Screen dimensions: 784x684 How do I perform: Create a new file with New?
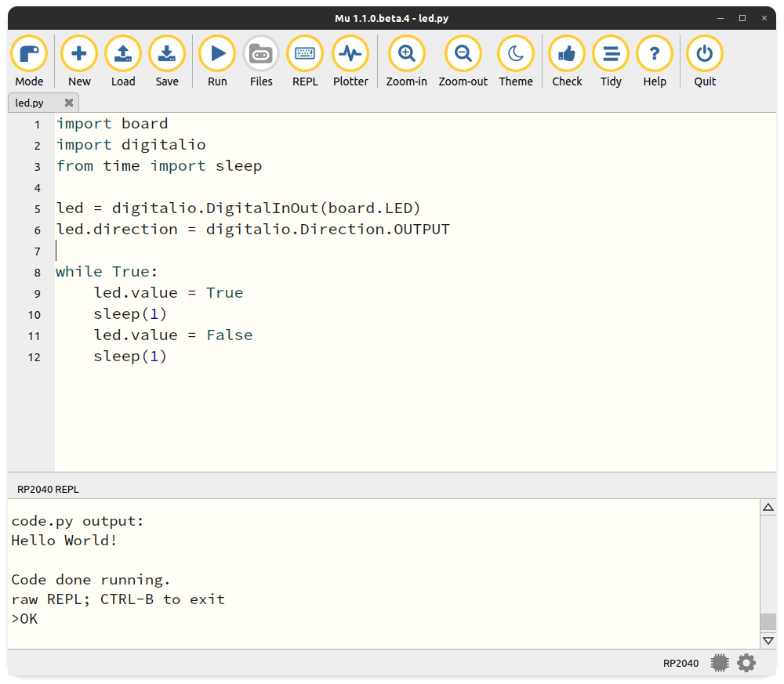pos(79,55)
